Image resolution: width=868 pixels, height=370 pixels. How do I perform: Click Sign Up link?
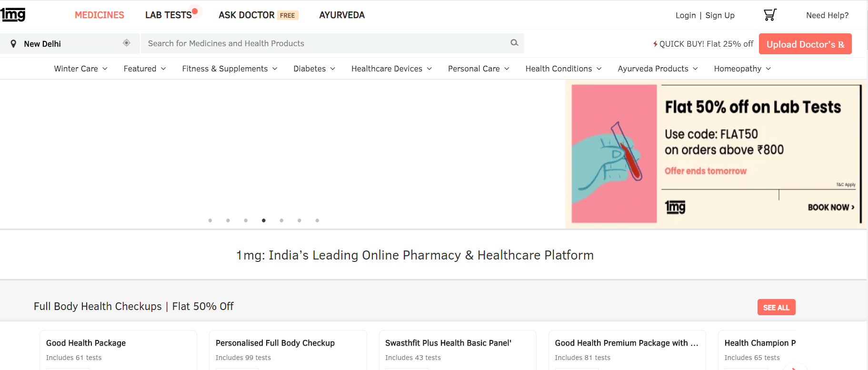720,15
